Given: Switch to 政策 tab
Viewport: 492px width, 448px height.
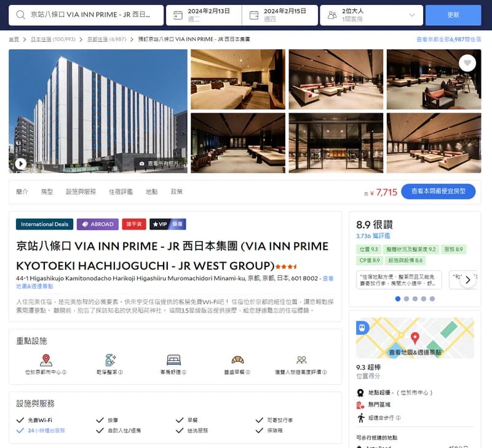Looking at the screenshot, I should coord(177,191).
